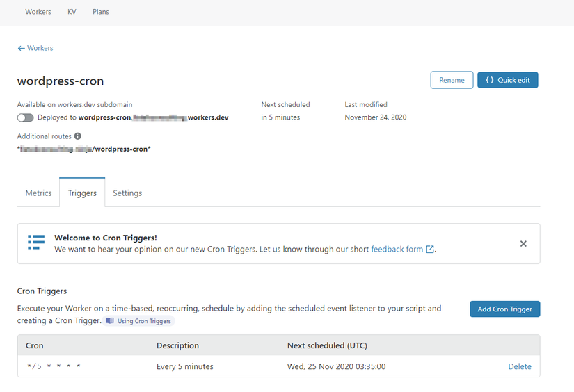
Task: Click the Rename button
Action: (x=452, y=80)
